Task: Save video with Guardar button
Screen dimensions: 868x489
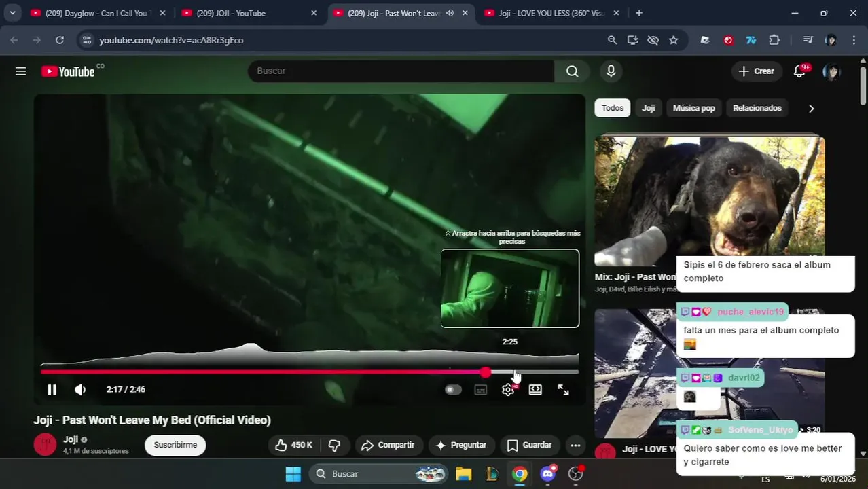Action: tap(530, 445)
